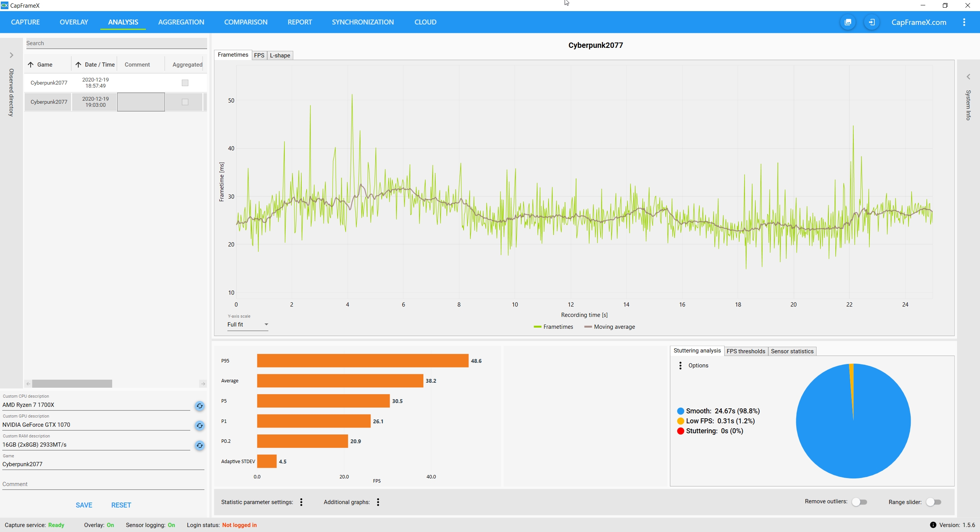
Task: Expand the System Info side panel
Action: [x=968, y=77]
